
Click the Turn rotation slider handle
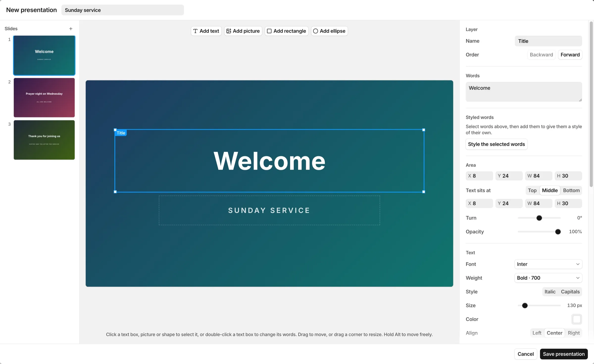coord(539,218)
